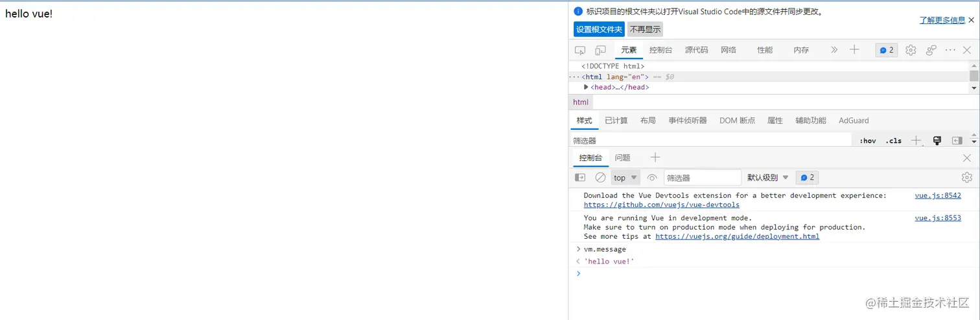Open vue.js:8553 source link

[x=938, y=218]
